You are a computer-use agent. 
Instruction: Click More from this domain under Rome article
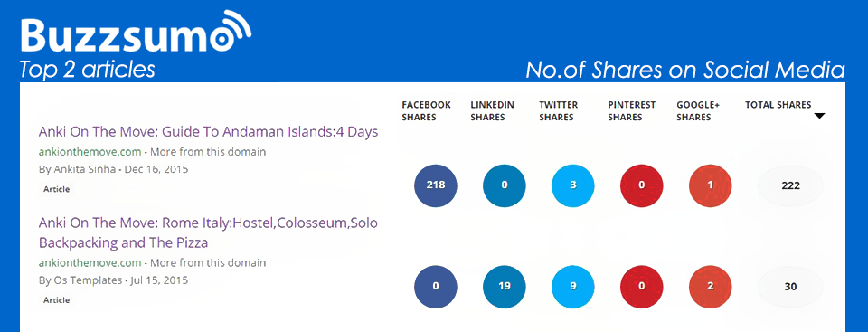coord(208,262)
